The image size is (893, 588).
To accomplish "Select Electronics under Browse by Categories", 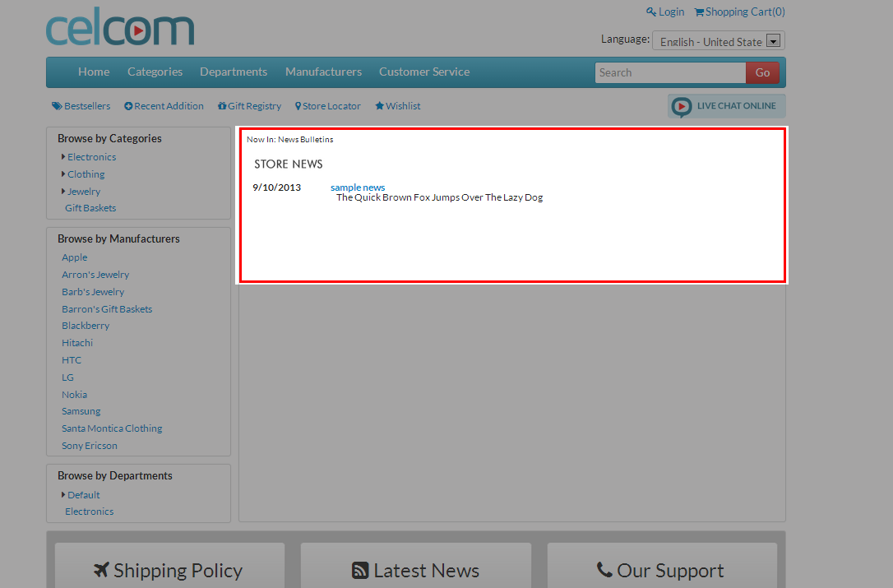I will pos(92,157).
